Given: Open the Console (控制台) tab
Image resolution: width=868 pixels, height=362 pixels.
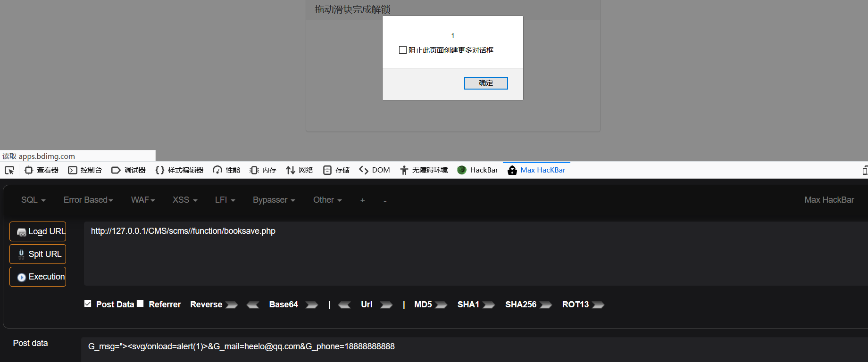Looking at the screenshot, I should (85, 170).
